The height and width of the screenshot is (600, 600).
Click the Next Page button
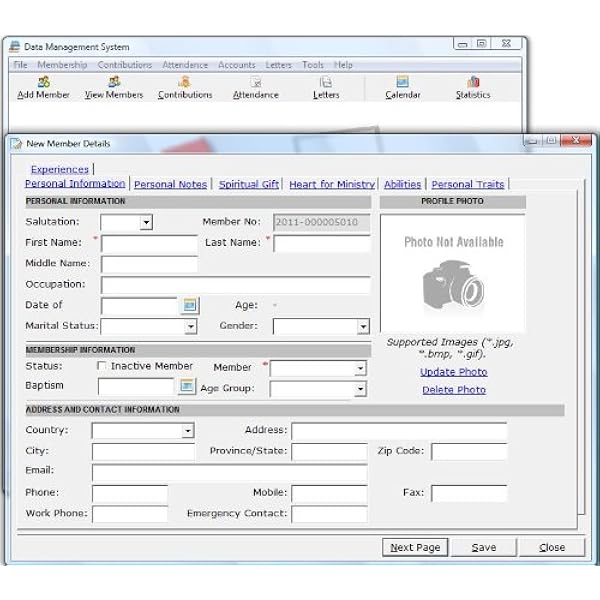click(x=415, y=547)
